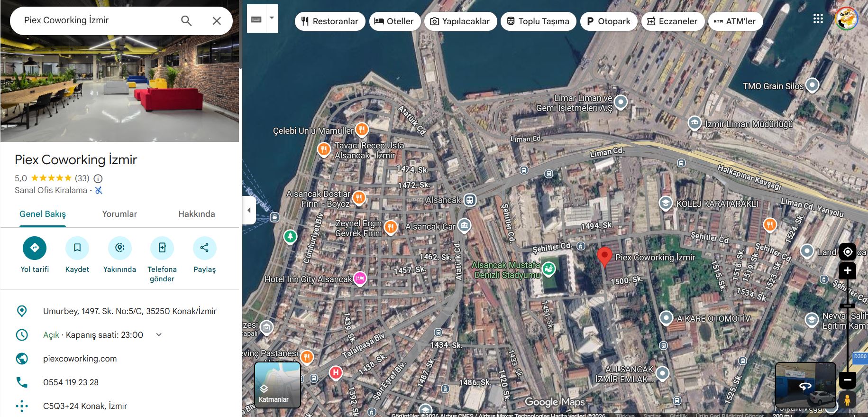Viewport: 868px width, 417px height.
Task: Click the Tavacı Recep Usta restaurant marker
Action: 324,150
